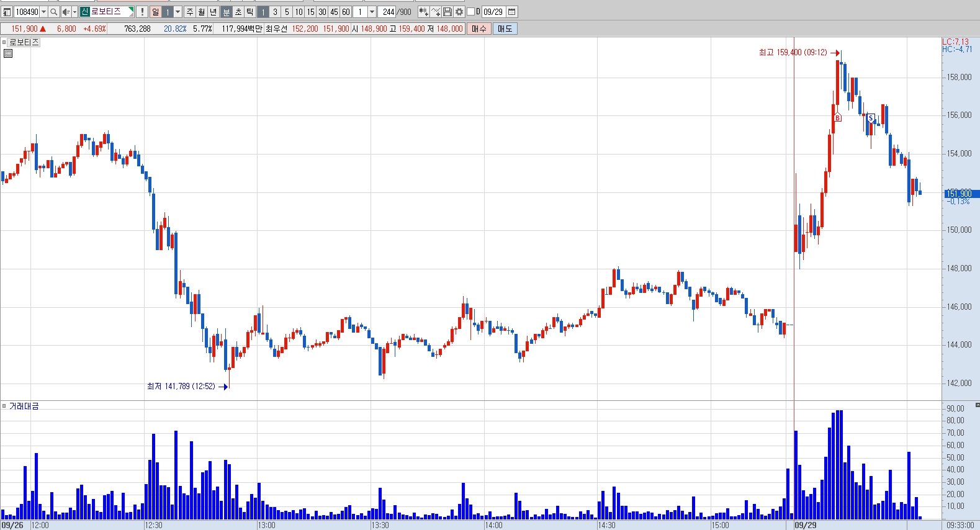Click the 매수 (buy) button

[479, 29]
